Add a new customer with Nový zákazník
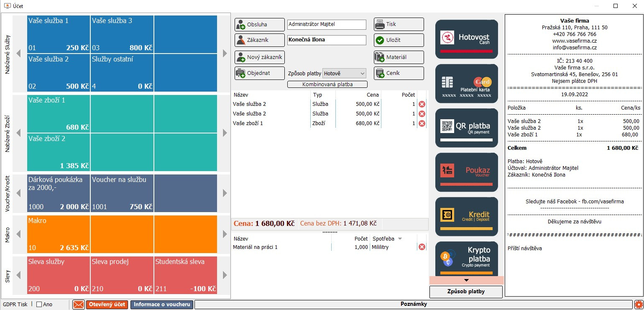The image size is (644, 310). tap(259, 57)
